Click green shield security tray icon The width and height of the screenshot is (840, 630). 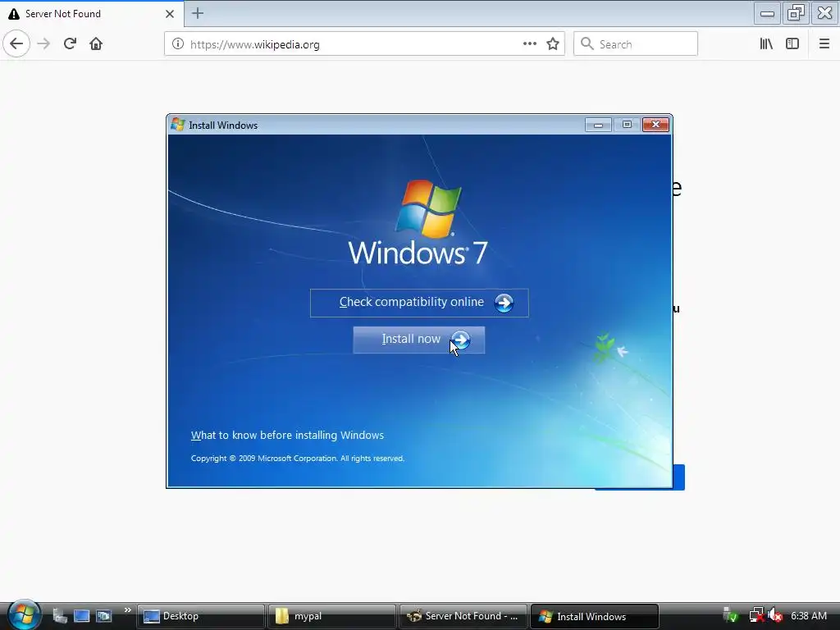[x=730, y=615]
